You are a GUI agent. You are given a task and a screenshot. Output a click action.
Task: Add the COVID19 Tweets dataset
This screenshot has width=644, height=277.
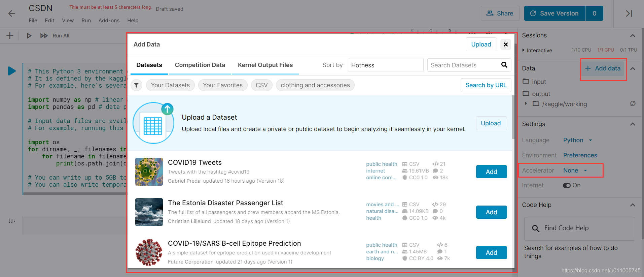[x=491, y=172]
